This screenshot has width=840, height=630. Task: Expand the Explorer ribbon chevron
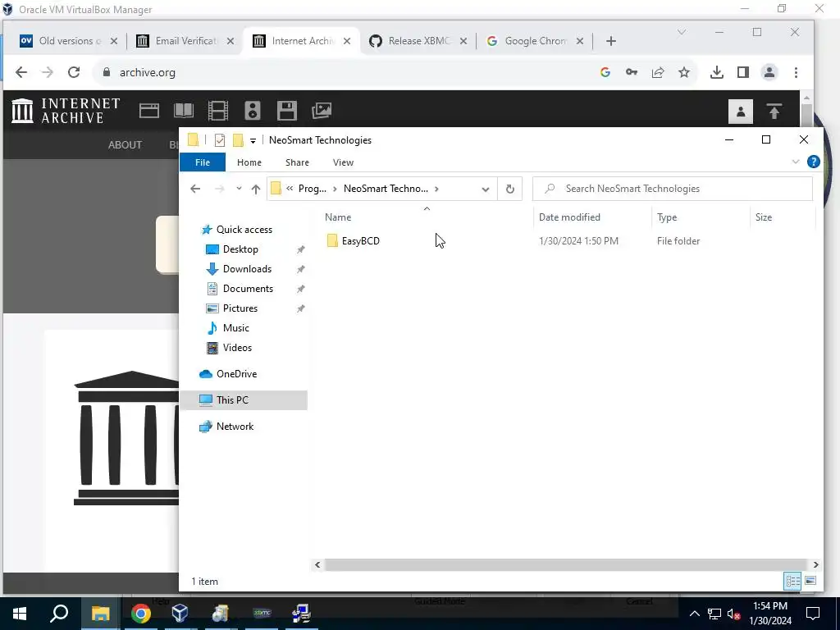796,162
